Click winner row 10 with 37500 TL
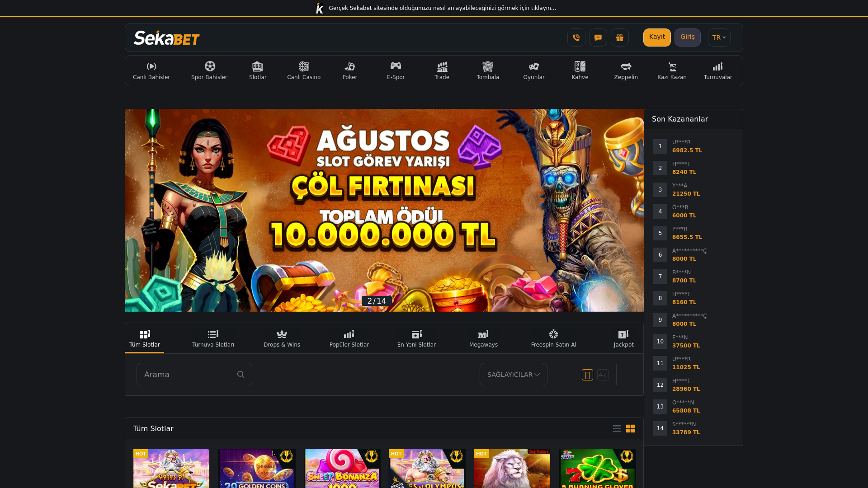Screen dimensions: 868x488 (x=693, y=342)
